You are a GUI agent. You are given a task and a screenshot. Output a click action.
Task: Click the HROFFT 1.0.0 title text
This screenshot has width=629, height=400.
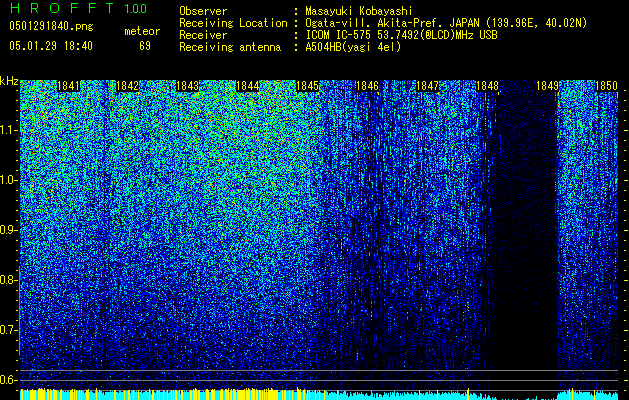(x=78, y=8)
